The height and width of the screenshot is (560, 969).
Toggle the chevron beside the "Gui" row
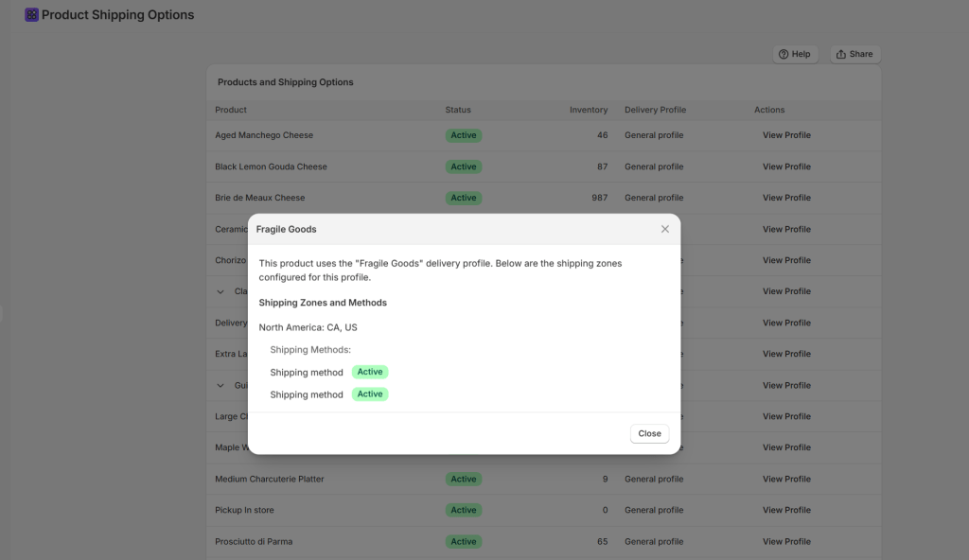pyautogui.click(x=220, y=385)
